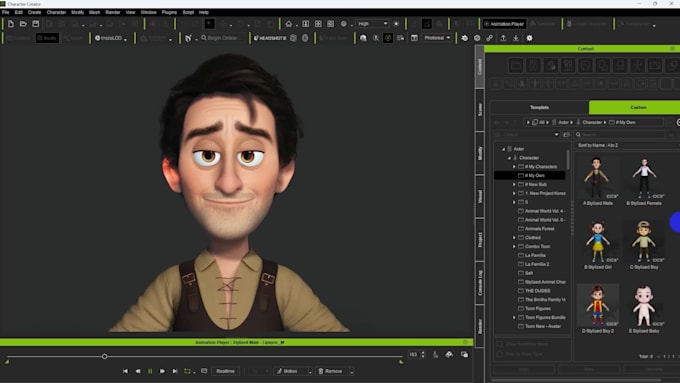680x383 pixels.
Task: Open the File menu
Action: [x=6, y=13]
